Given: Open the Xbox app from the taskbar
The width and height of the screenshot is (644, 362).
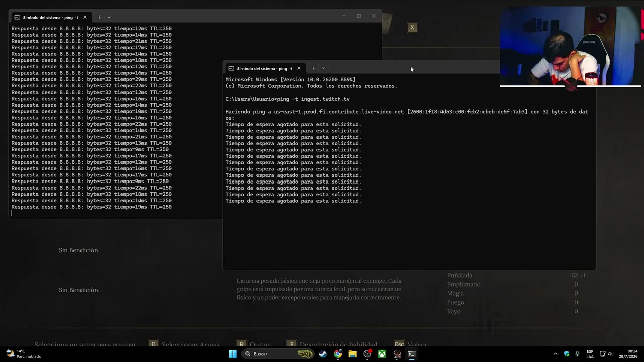Looking at the screenshot, I should (x=382, y=354).
